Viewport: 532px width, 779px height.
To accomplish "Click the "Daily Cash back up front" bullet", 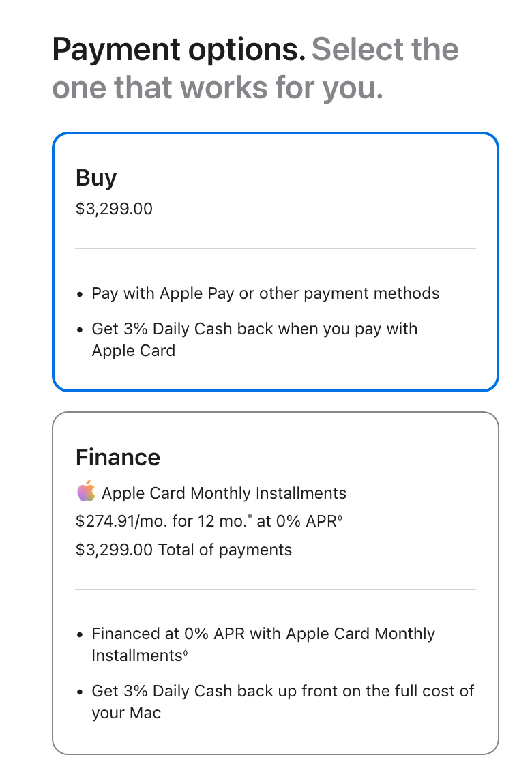I will (282, 691).
